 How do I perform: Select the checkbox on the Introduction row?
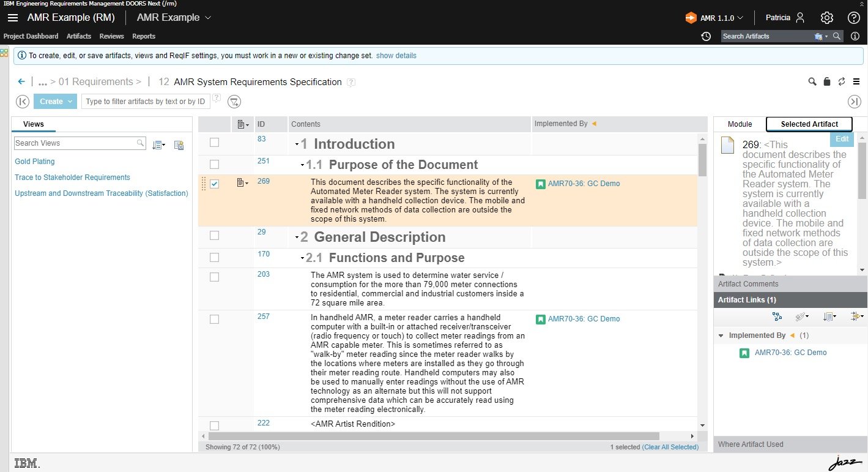coord(214,142)
